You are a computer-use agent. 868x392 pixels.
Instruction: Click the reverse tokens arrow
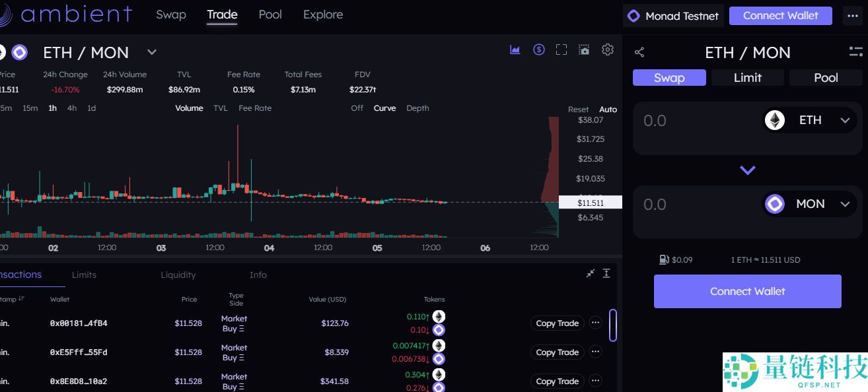click(747, 170)
